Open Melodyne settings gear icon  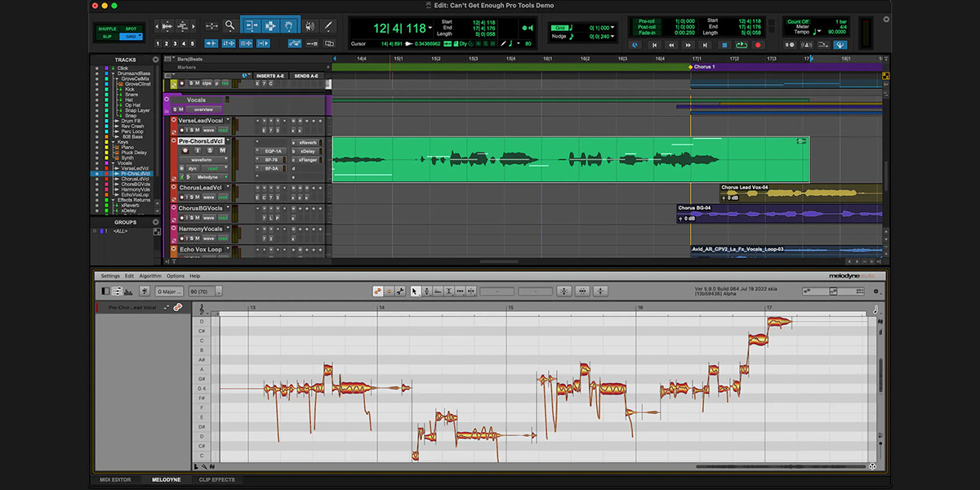click(x=876, y=291)
